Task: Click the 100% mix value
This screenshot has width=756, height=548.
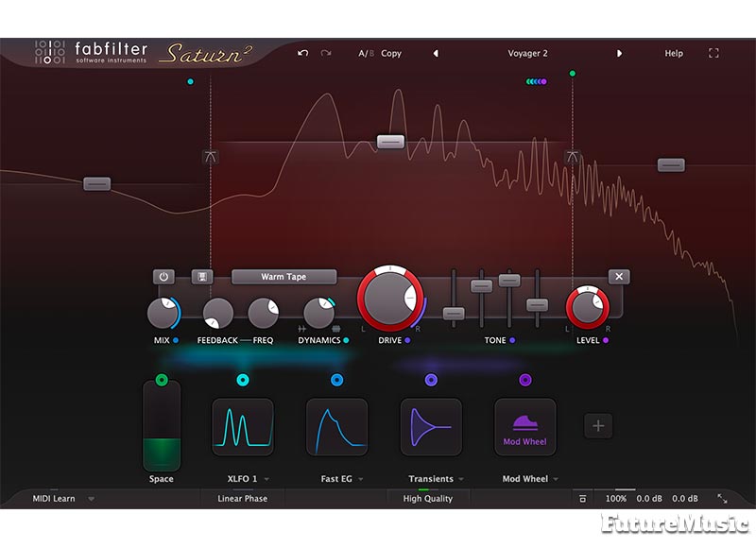Action: (616, 498)
